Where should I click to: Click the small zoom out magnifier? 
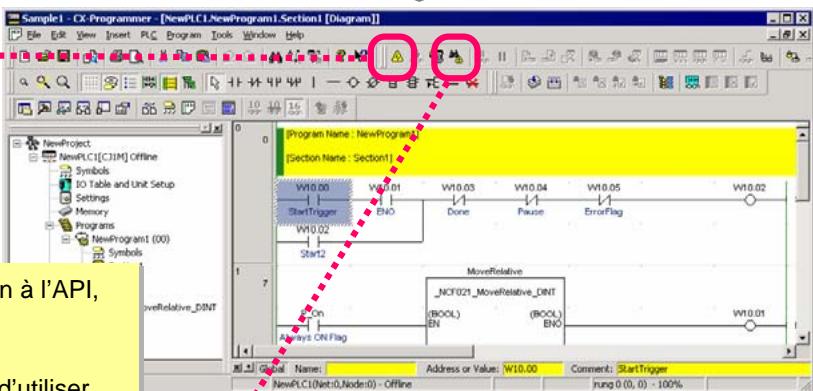tap(24, 82)
